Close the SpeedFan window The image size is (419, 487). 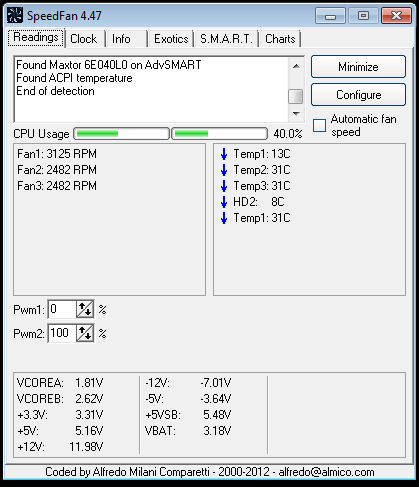click(396, 16)
